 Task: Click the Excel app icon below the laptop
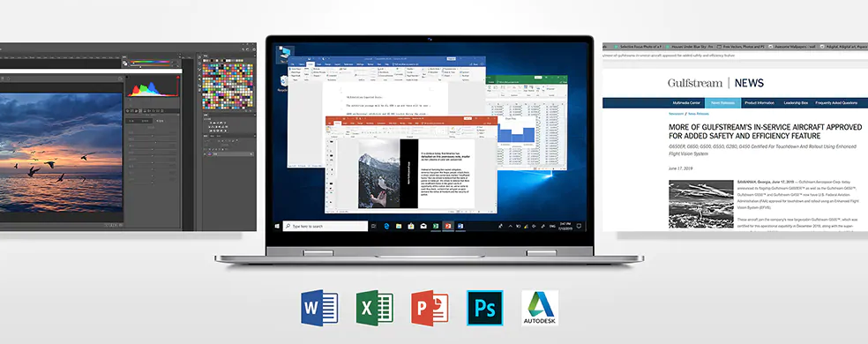tap(375, 308)
